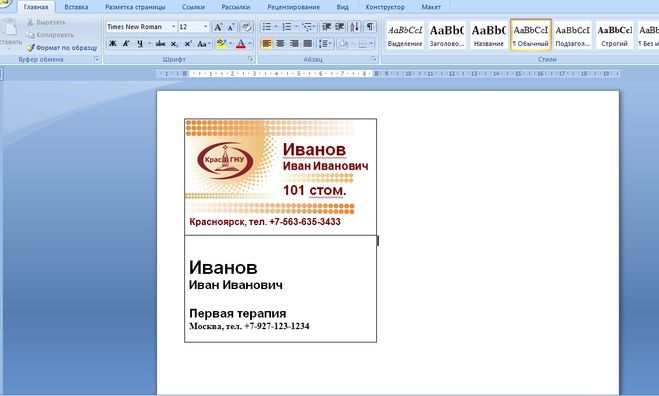Select the Обычный style
659x396 pixels.
(x=531, y=35)
